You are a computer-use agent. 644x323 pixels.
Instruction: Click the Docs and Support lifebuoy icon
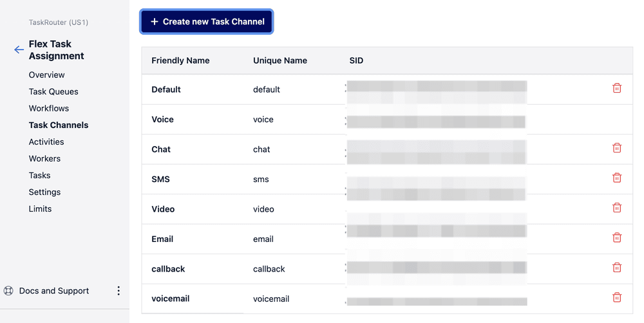8,291
